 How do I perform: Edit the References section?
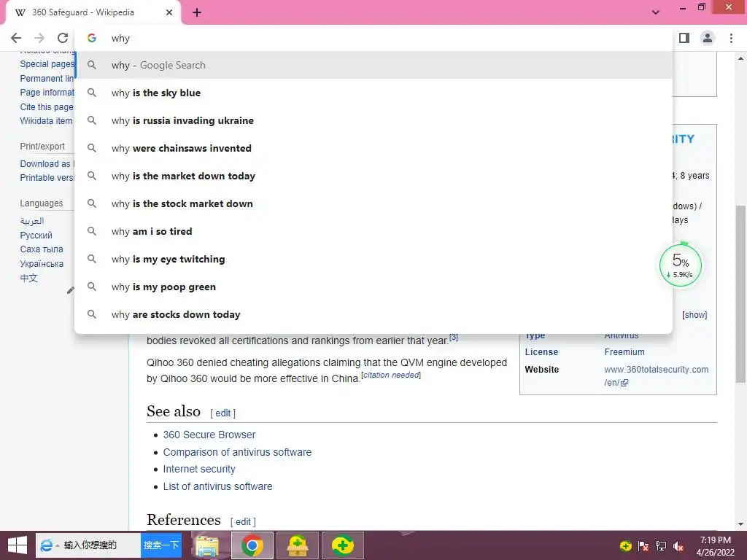click(x=243, y=522)
